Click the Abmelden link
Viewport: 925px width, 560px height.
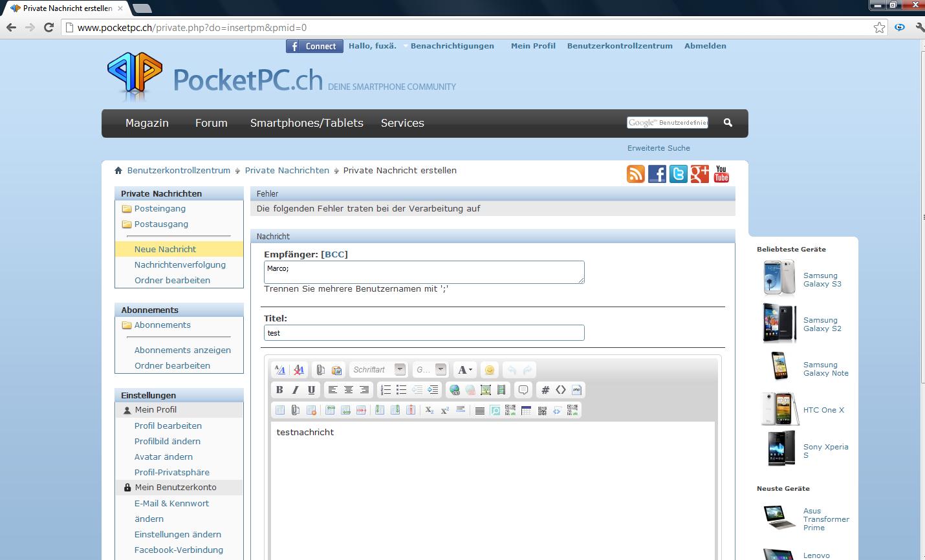coord(705,46)
